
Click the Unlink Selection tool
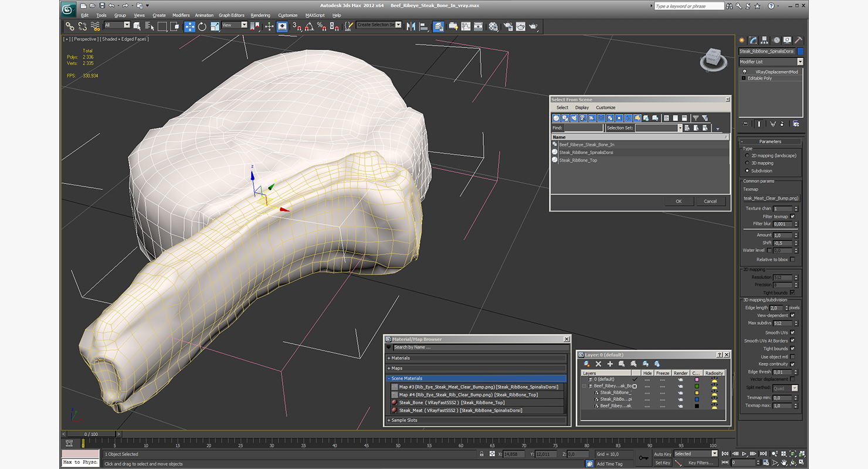82,26
